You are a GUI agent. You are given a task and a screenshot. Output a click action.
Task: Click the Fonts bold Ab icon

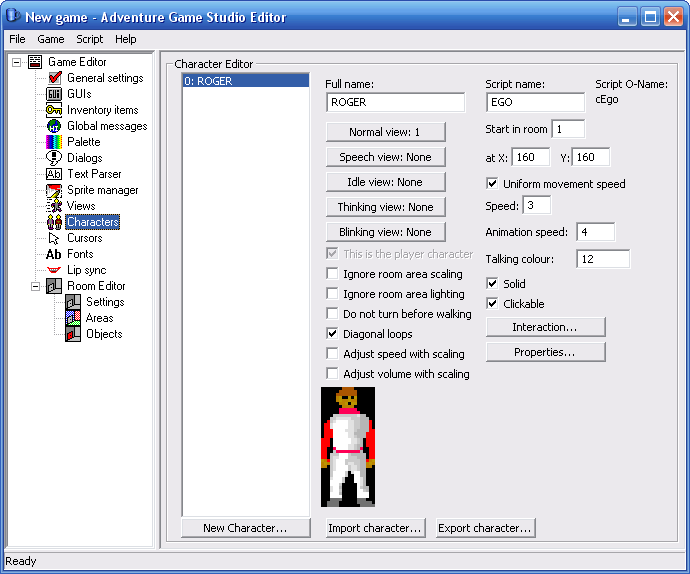(53, 254)
